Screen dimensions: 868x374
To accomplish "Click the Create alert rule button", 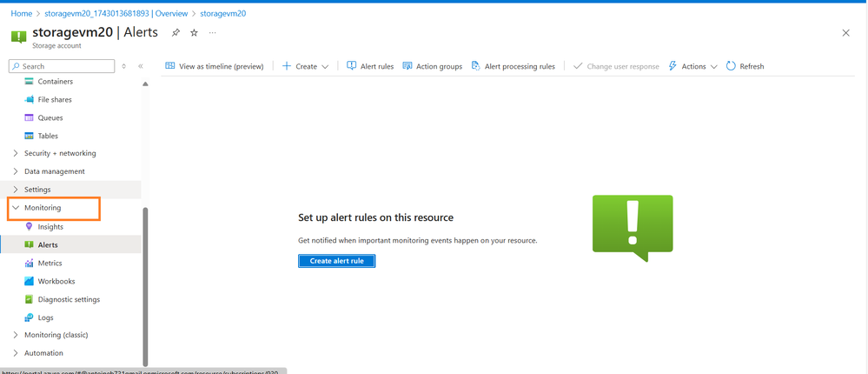I will (336, 261).
